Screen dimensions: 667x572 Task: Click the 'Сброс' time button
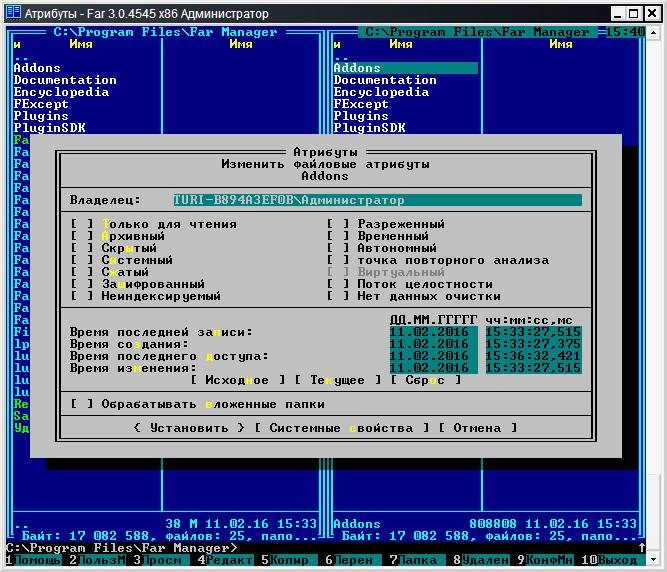tap(425, 380)
